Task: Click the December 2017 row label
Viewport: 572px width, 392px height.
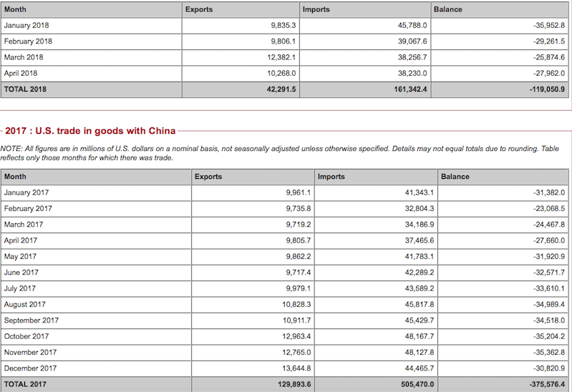Action: pos(30,368)
